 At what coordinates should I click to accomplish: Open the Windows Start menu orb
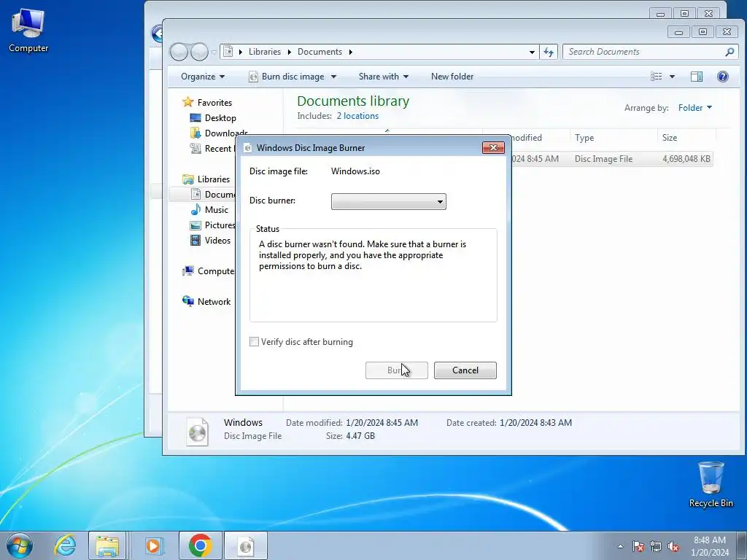point(20,545)
